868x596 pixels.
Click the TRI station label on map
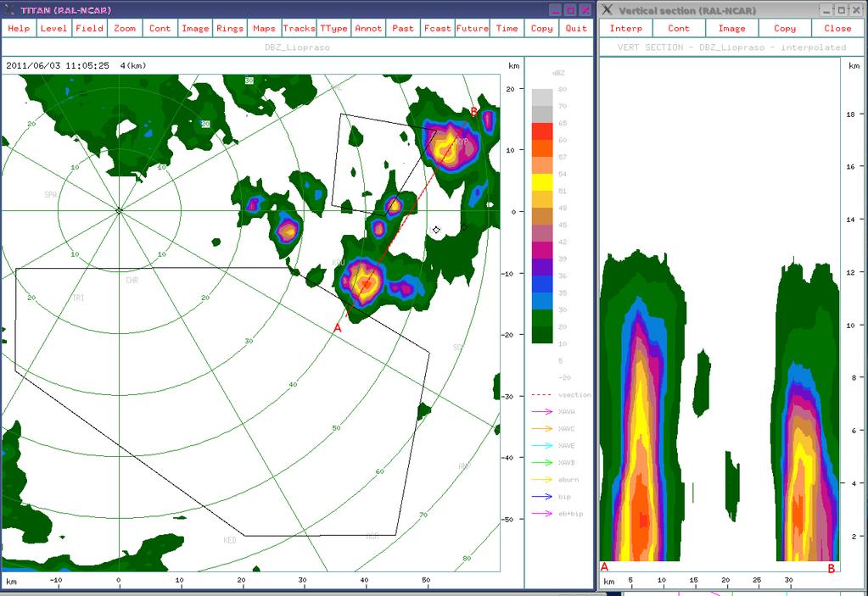79,298
